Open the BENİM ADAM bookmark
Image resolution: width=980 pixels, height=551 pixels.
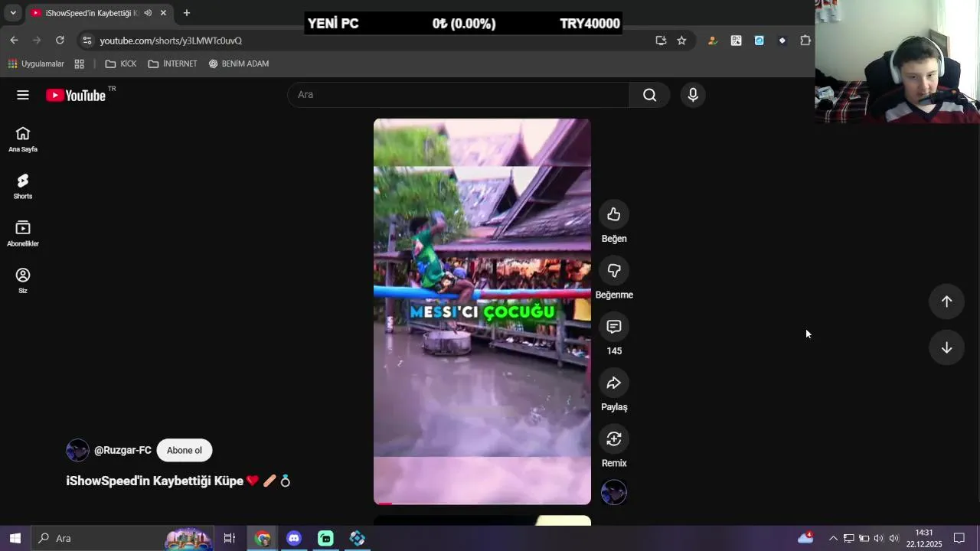pos(239,64)
